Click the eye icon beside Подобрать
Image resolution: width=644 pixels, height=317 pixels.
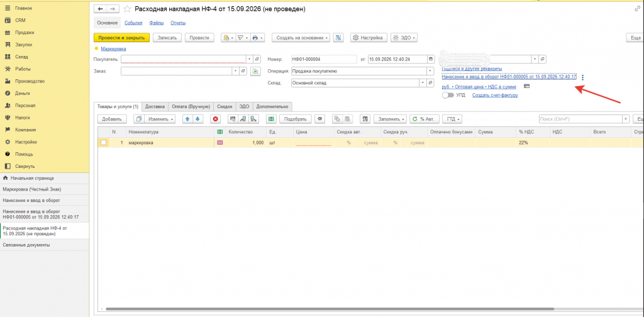320,119
